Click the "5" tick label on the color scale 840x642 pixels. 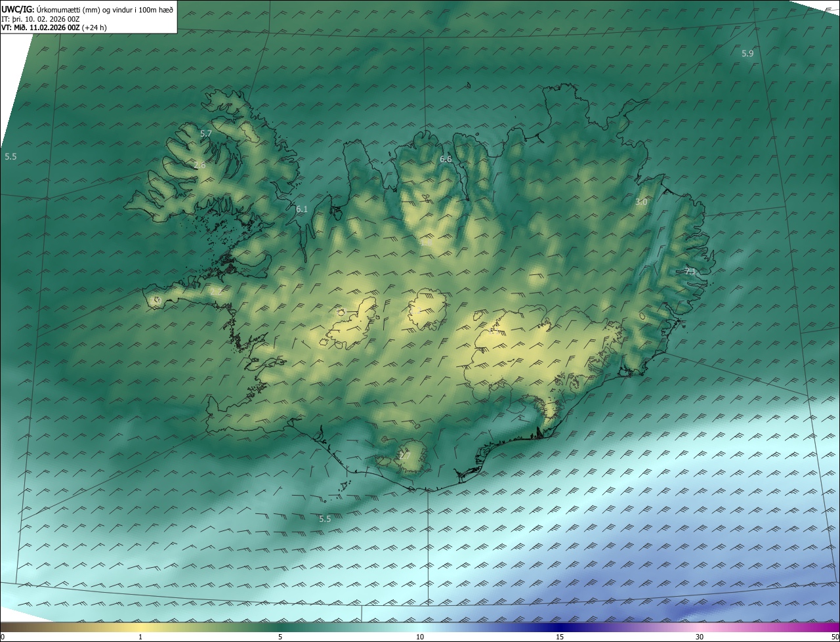pyautogui.click(x=280, y=637)
